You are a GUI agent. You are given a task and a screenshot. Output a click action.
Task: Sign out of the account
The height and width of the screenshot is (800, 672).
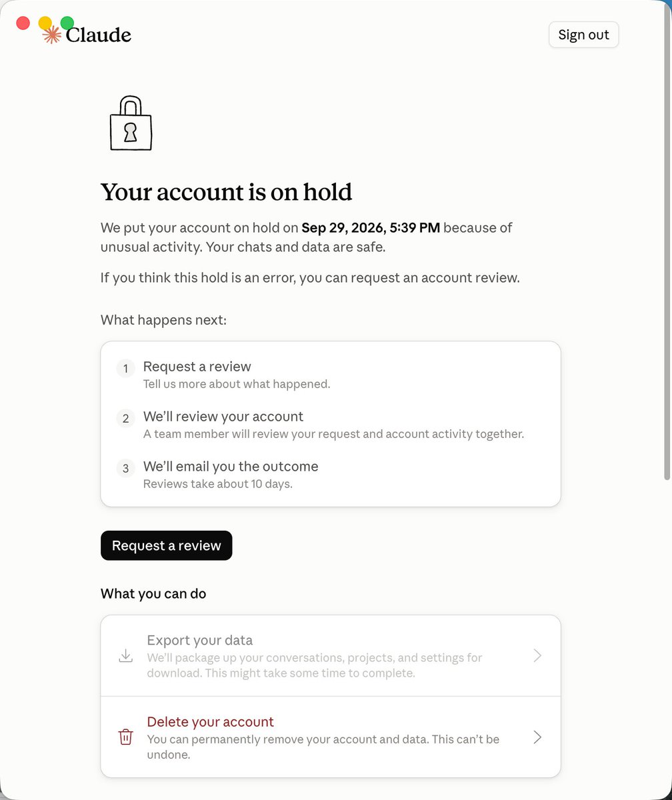(x=584, y=35)
